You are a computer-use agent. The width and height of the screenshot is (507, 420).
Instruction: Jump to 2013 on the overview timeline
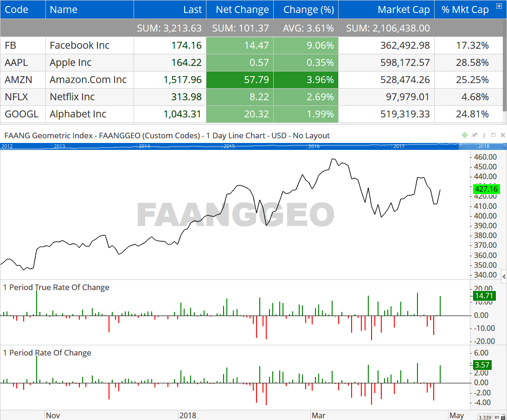59,146
